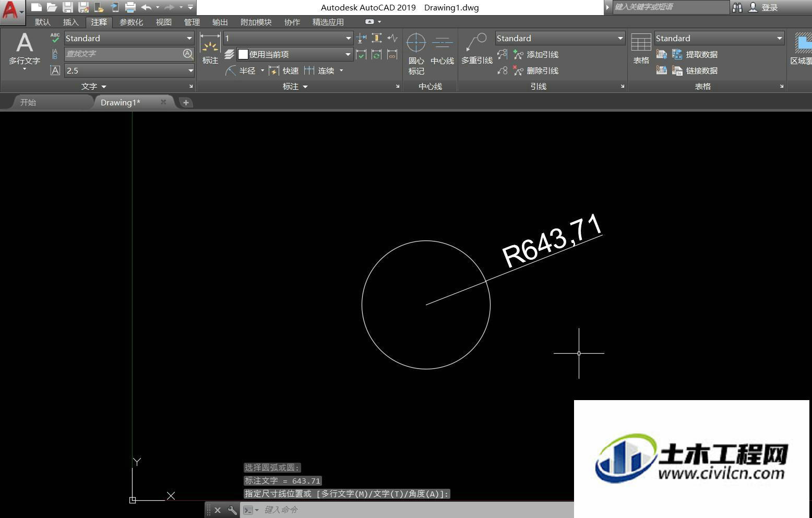Click the align leaders icon
812x518 pixels.
(503, 54)
